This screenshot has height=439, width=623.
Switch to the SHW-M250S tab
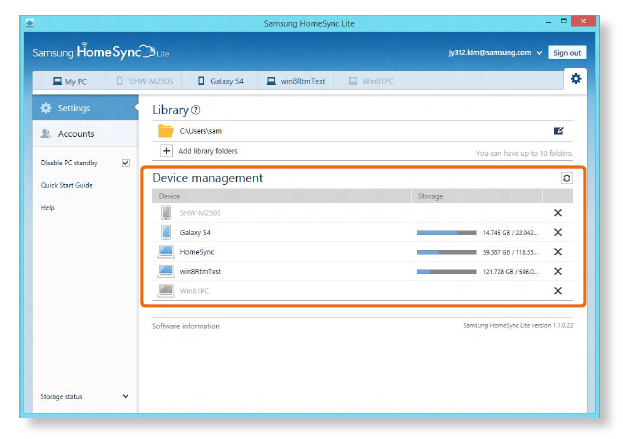[145, 81]
